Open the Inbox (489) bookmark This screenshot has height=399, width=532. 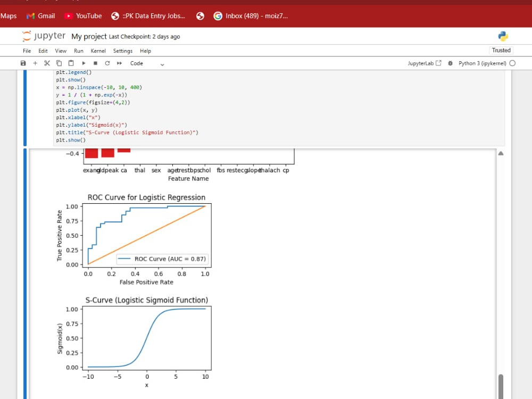pos(251,16)
